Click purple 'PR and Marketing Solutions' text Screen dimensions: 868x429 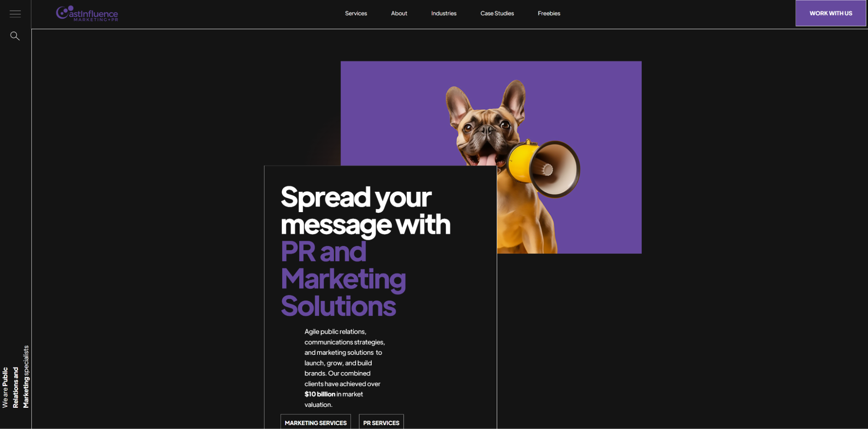point(343,279)
